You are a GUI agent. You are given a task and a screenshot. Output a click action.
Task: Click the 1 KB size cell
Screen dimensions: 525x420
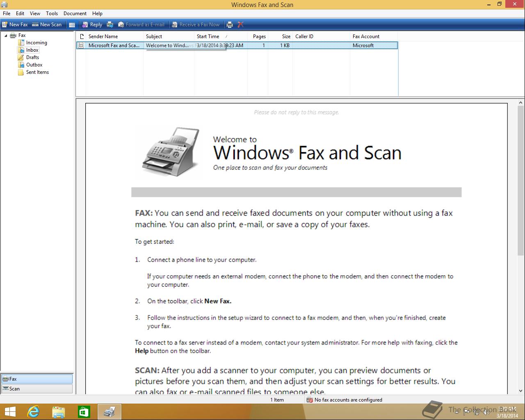[285, 46]
